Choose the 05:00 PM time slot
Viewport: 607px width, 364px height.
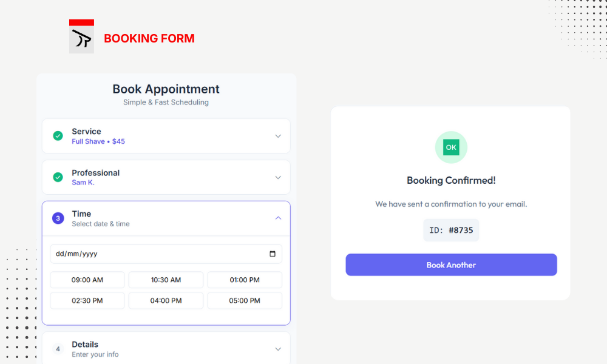pos(245,300)
